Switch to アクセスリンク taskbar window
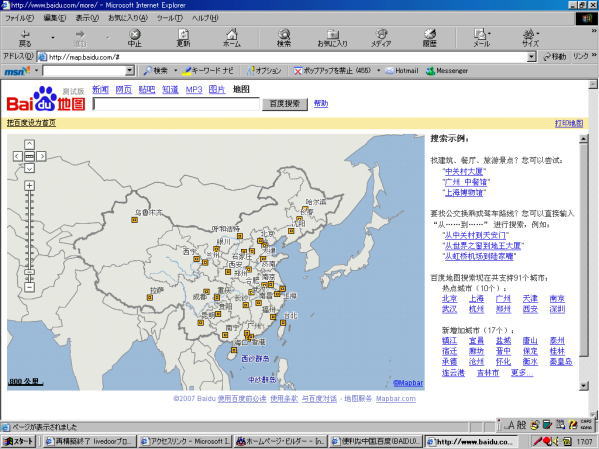Image resolution: width=599 pixels, height=449 pixels. point(185,441)
